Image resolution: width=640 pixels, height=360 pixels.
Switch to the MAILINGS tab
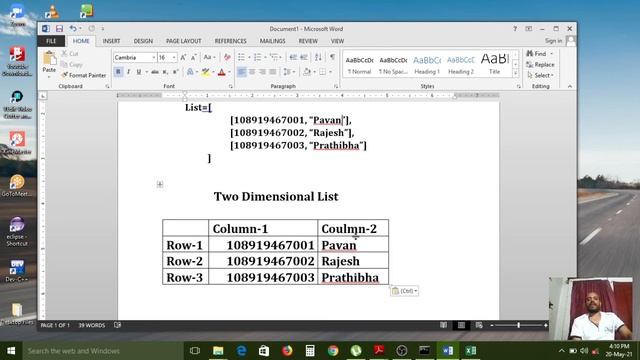point(273,41)
